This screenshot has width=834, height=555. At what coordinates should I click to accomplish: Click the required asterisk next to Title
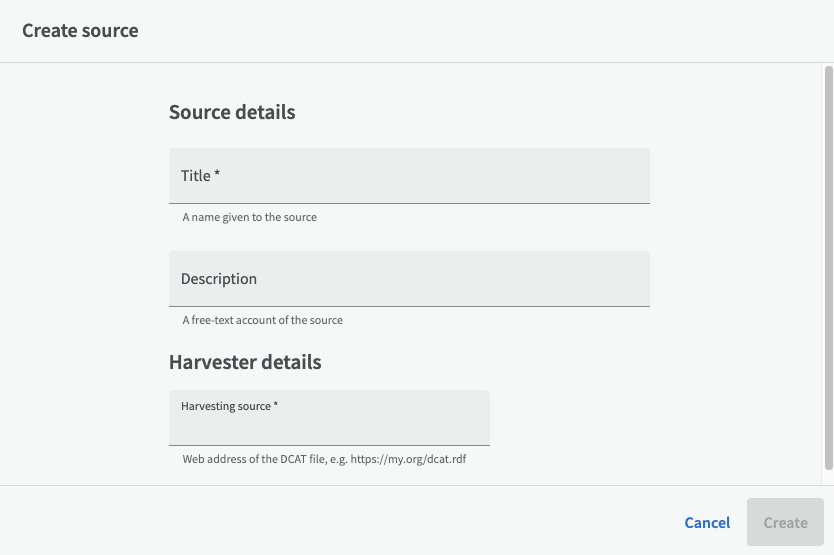(x=217, y=175)
